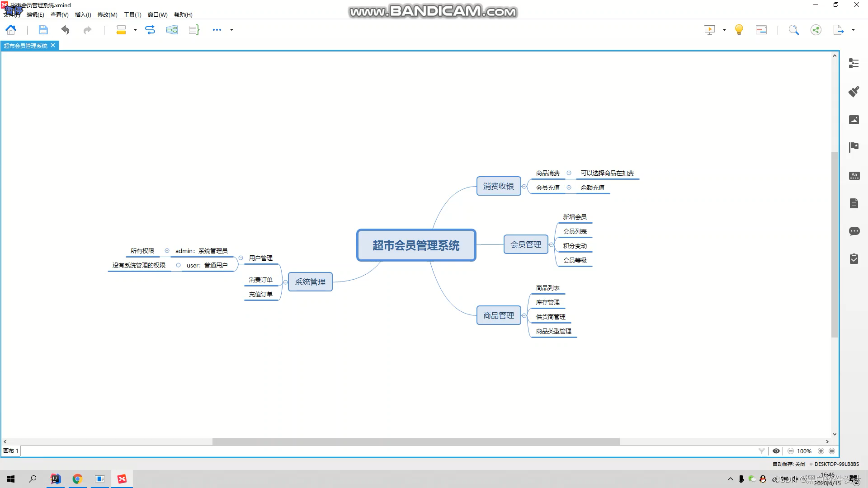Undo the last action

point(66,30)
